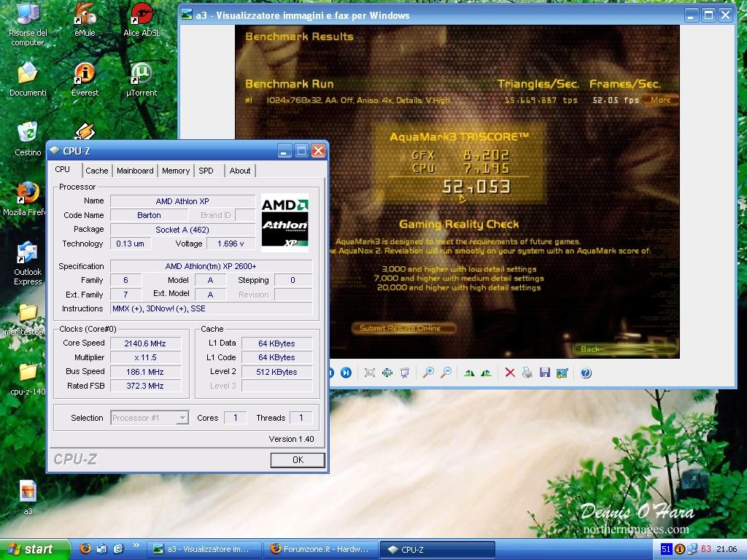Image resolution: width=747 pixels, height=560 pixels.
Task: Click AMD Athlon XP logo in CPU-Z
Action: tap(285, 223)
